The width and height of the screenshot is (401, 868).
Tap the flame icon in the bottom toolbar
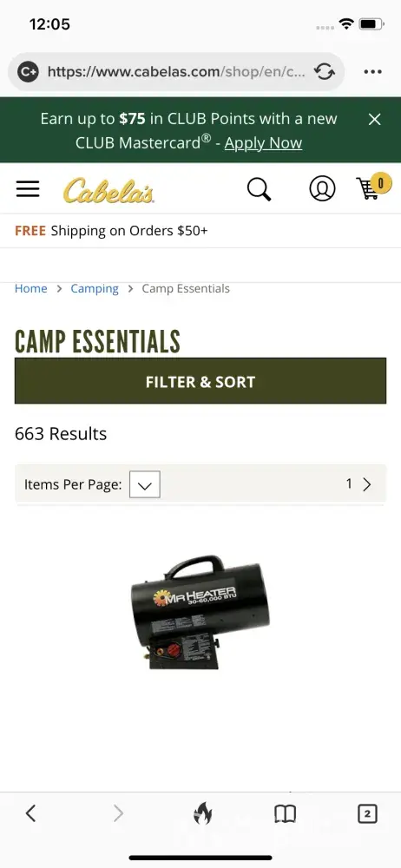pos(202,814)
